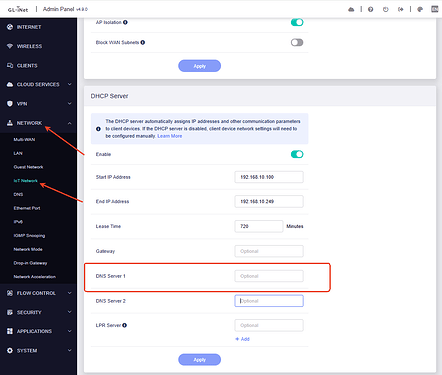Click the End IP Address field
Viewport: 442px width, 375px height.
pyautogui.click(x=269, y=201)
